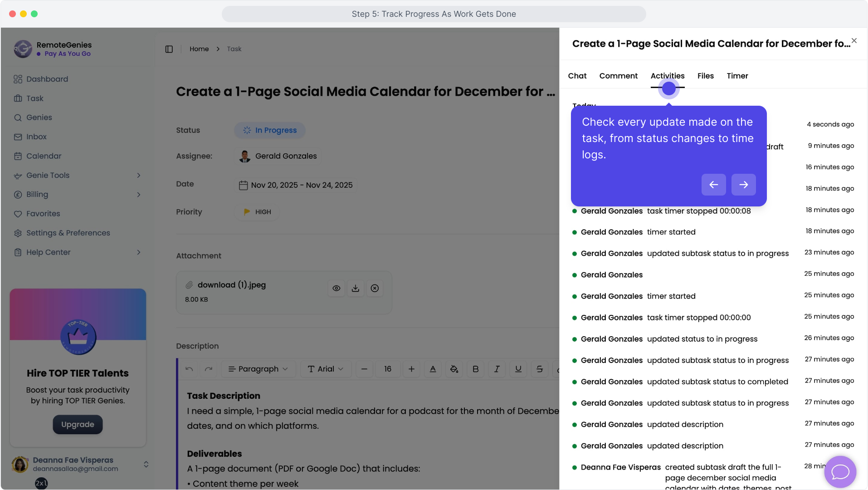Toggle strikethrough formatting
The height and width of the screenshot is (490, 868).
pyautogui.click(x=540, y=369)
